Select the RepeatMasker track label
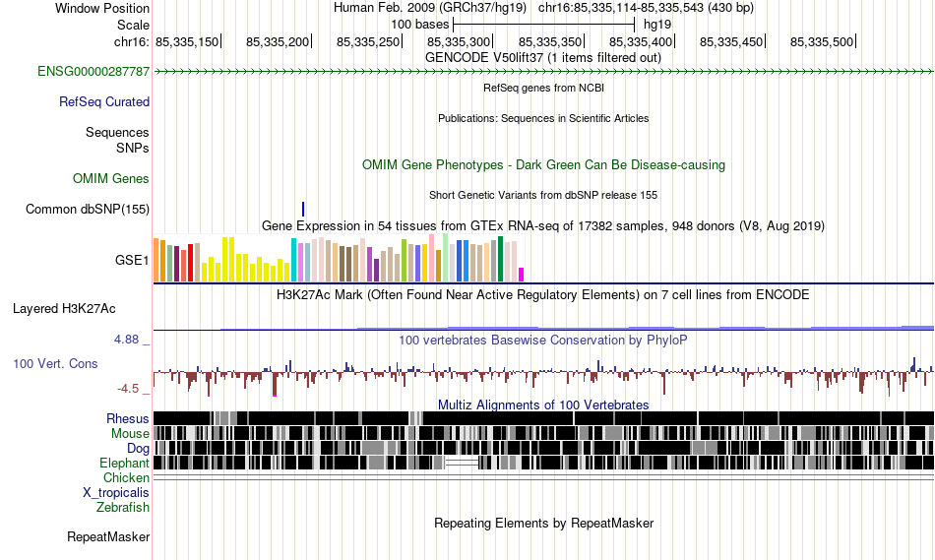Screen dimensions: 935x560 point(108,536)
